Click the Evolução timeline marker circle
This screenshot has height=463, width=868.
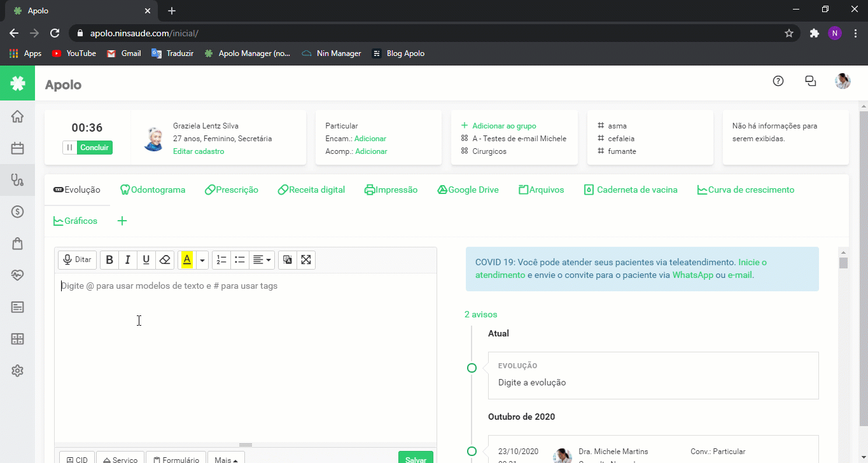472,368
